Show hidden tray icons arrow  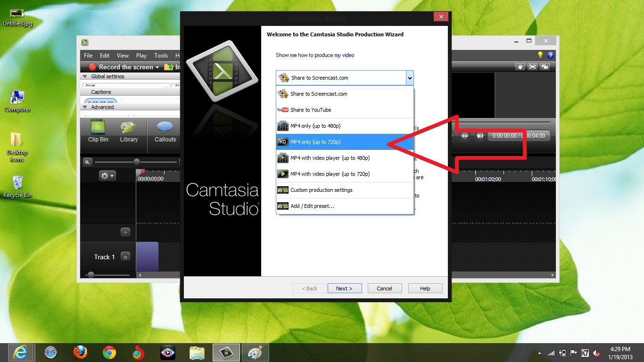click(539, 353)
